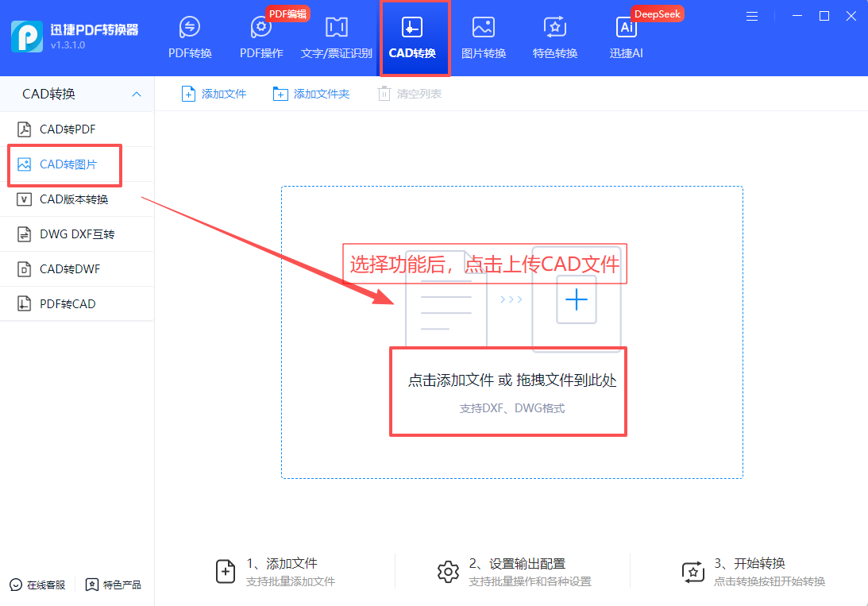Open the hamburger menu at top right
868x606 pixels.
[751, 15]
